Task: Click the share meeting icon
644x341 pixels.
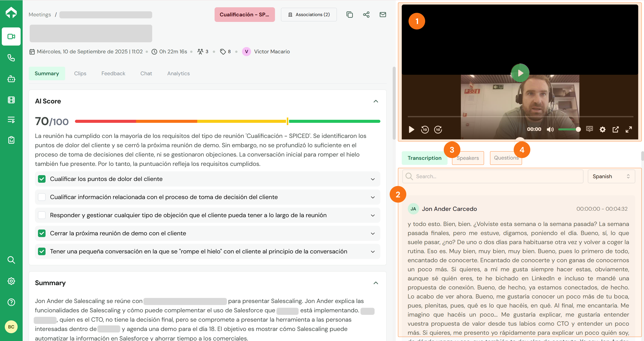Action: 366,15
